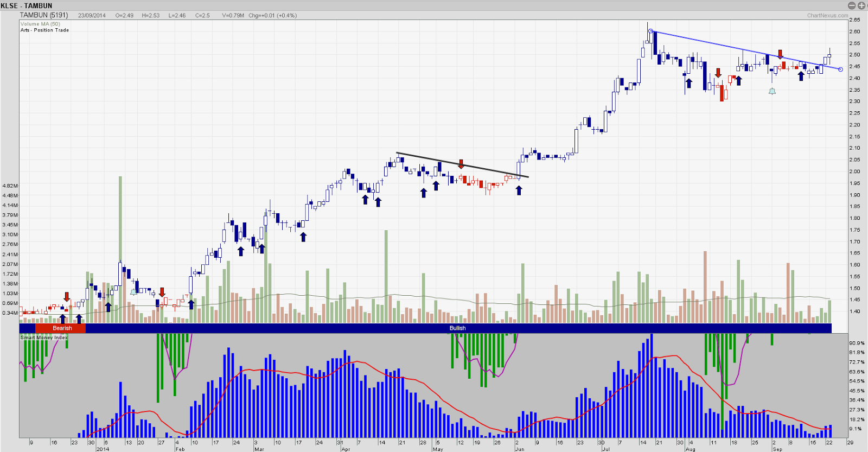Click the KLSE - TAMBUN window title

pos(27,5)
